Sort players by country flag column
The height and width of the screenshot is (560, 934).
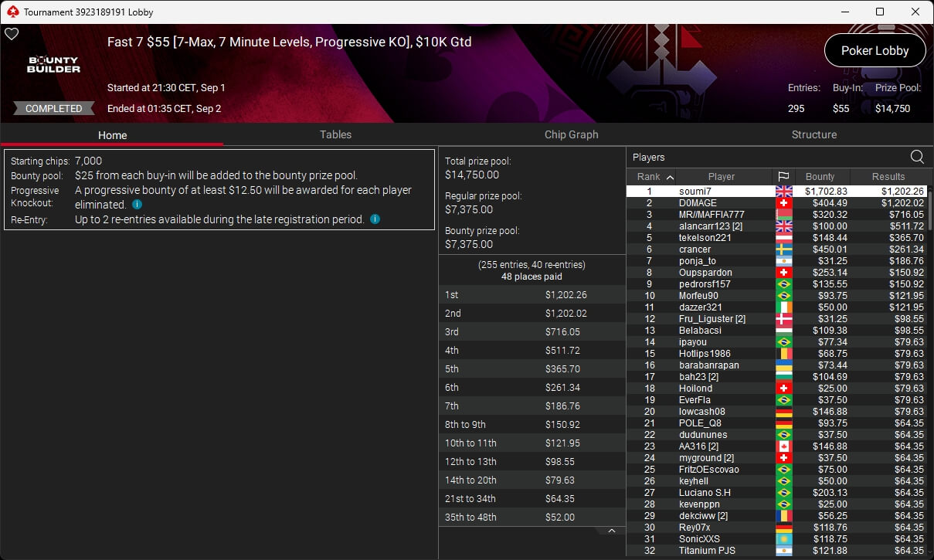tap(783, 176)
